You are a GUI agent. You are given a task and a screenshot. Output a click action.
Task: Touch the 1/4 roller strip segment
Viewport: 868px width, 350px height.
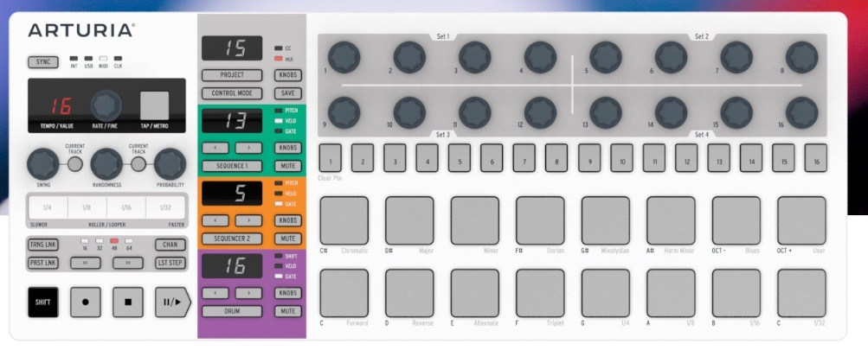click(48, 207)
